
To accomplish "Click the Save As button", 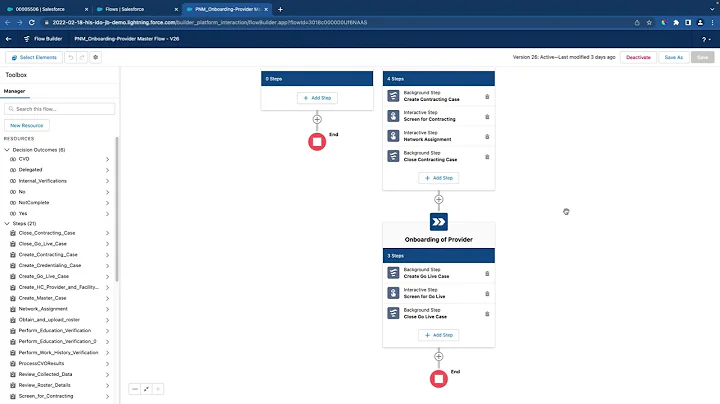I will click(x=674, y=57).
